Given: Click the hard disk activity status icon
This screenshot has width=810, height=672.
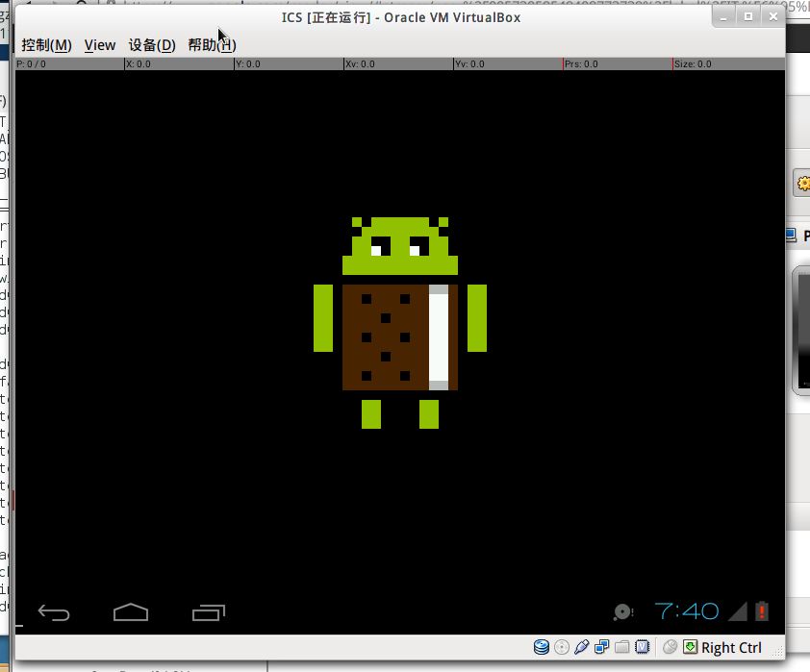Looking at the screenshot, I should [x=542, y=647].
